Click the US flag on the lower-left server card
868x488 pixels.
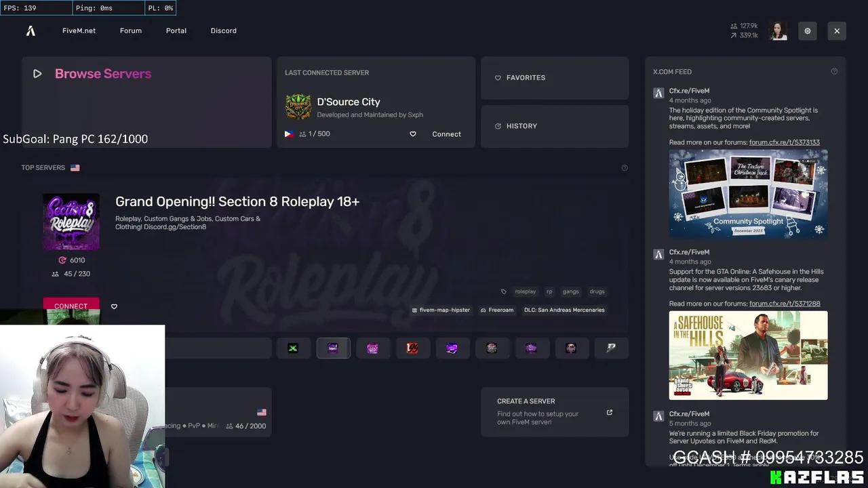[262, 412]
